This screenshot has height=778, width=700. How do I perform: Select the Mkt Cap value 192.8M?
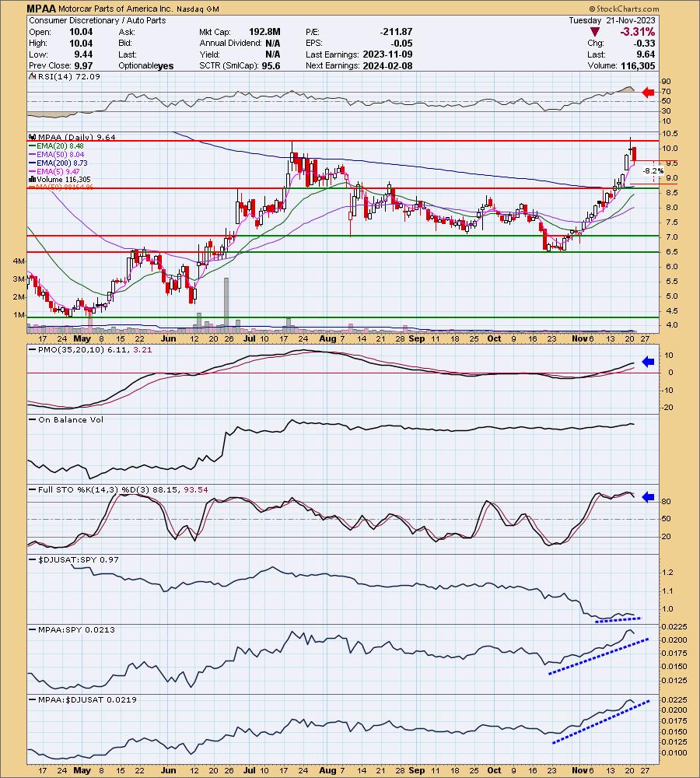pos(264,32)
